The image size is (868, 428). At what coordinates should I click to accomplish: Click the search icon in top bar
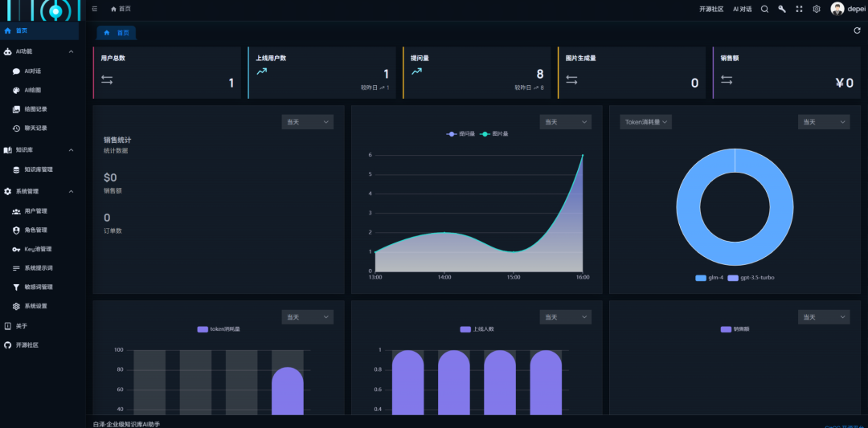tap(764, 9)
